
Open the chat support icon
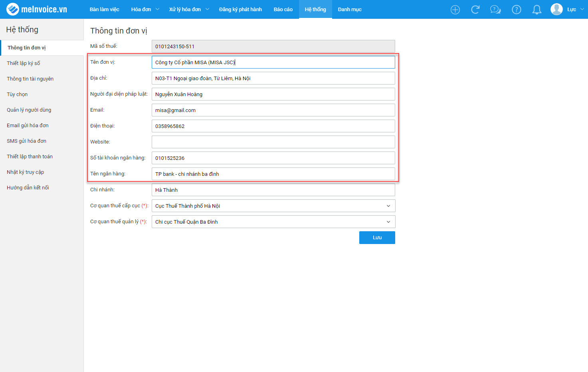pos(495,10)
